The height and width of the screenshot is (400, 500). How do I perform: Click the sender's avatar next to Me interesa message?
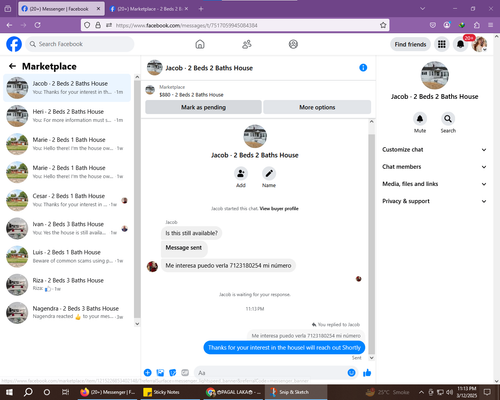pyautogui.click(x=152, y=266)
